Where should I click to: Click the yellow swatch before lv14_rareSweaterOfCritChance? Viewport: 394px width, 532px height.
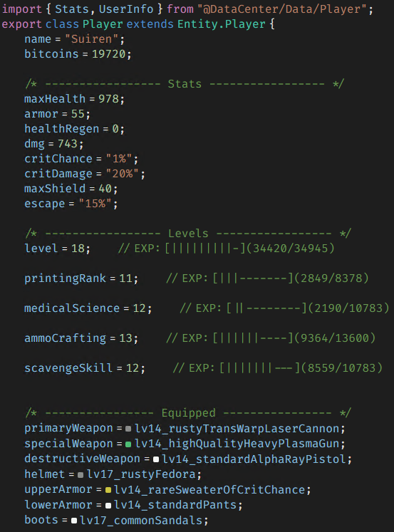tap(108, 489)
